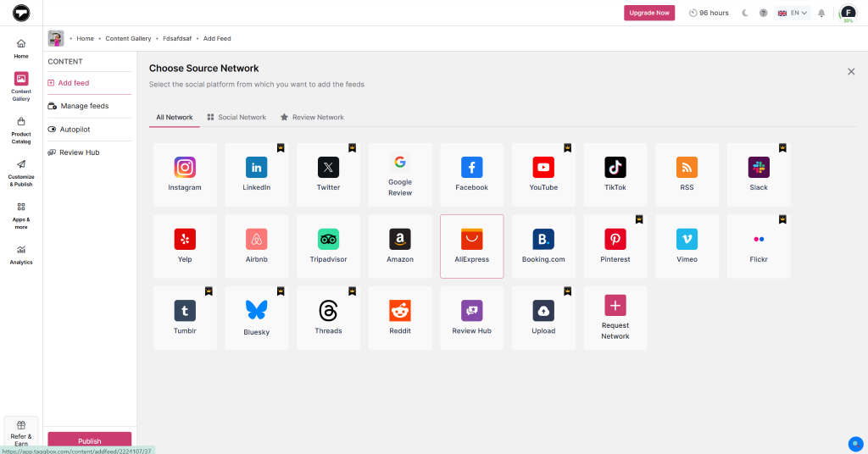This screenshot has width=868, height=454.
Task: Open the help question mark icon
Action: point(764,13)
